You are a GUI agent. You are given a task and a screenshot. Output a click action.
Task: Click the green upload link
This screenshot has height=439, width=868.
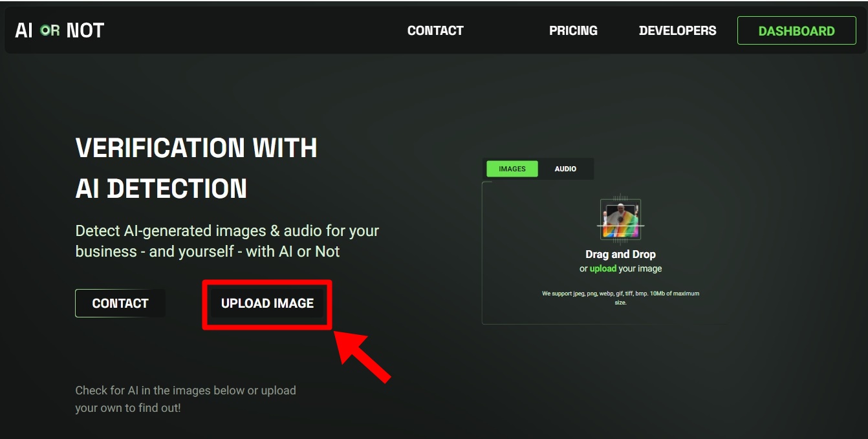pos(603,268)
